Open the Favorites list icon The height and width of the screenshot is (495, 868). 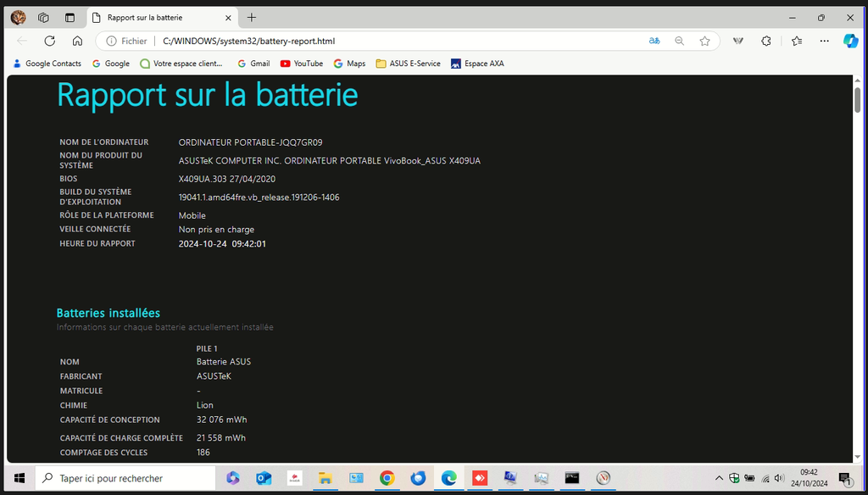[x=797, y=41]
